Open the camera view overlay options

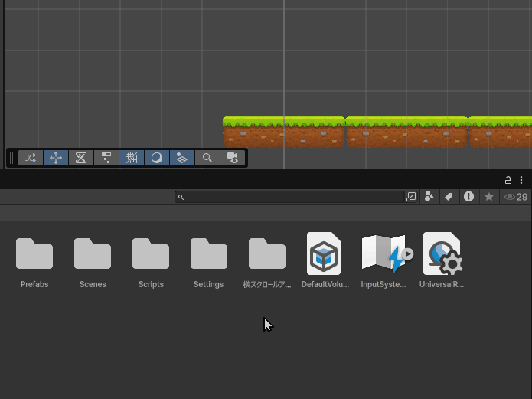(x=233, y=158)
